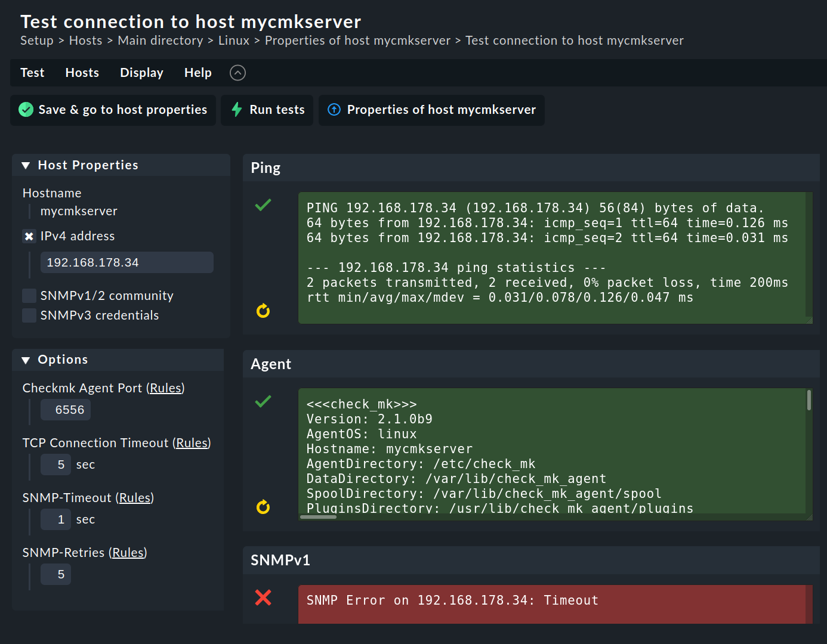Click the green success checkmark for Ping
The height and width of the screenshot is (644, 827).
click(x=263, y=205)
